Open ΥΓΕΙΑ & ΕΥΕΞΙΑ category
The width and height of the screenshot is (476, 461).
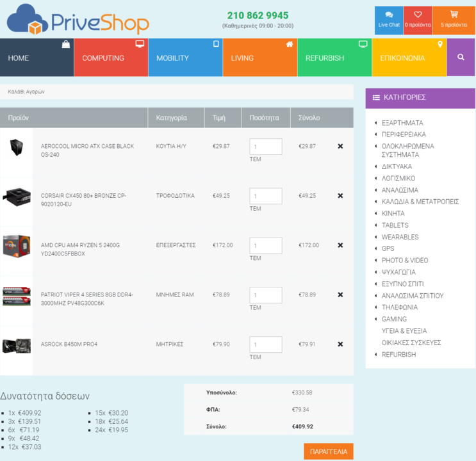pos(404,331)
